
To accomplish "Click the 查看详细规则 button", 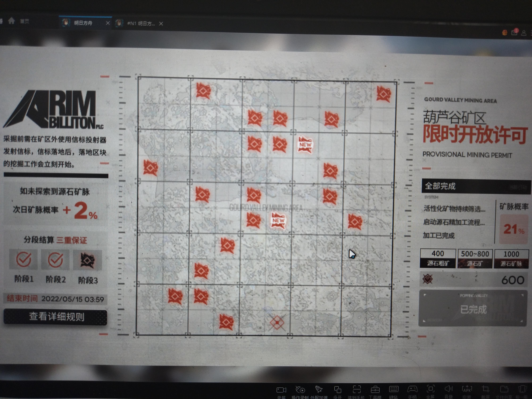I will (x=56, y=317).
